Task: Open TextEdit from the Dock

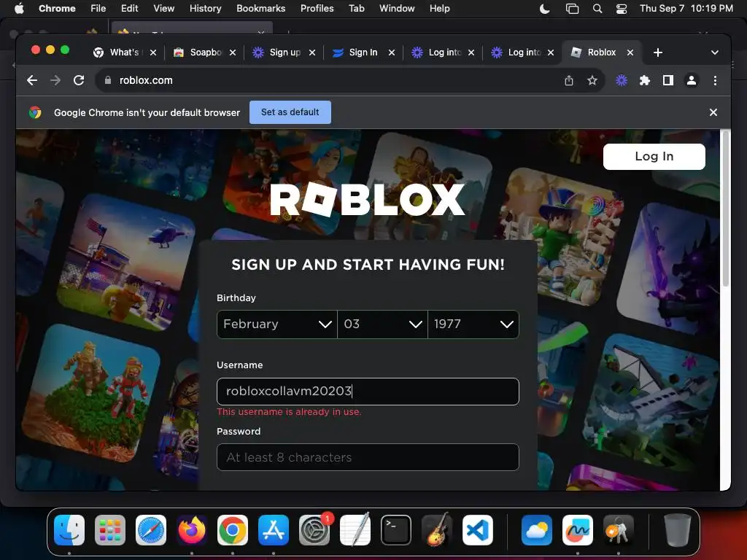Action: (355, 530)
